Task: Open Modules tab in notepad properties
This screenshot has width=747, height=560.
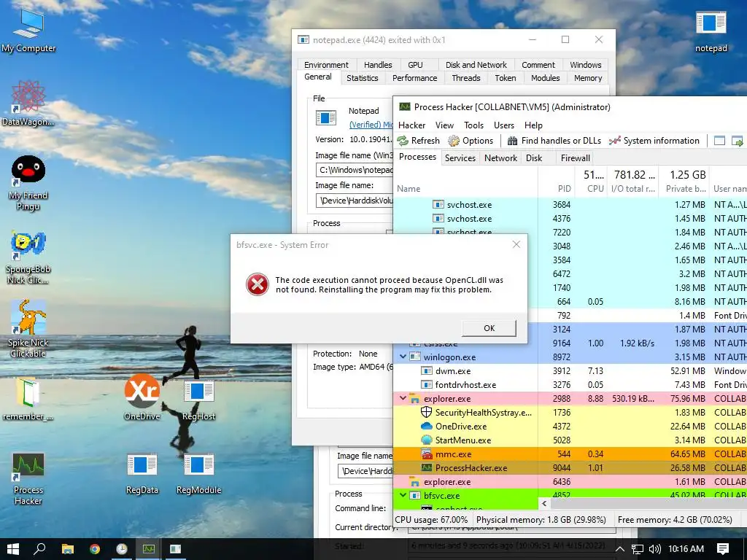Action: [x=546, y=78]
